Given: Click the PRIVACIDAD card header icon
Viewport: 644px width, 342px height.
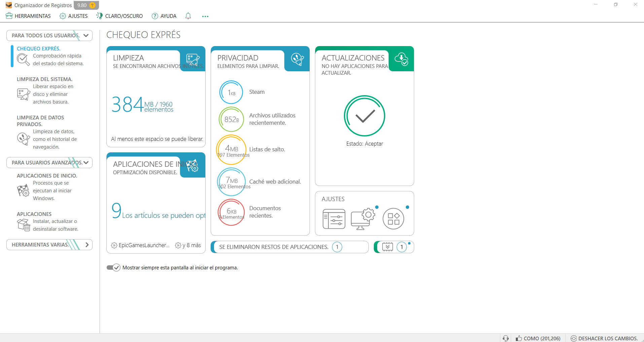Looking at the screenshot, I should [297, 59].
